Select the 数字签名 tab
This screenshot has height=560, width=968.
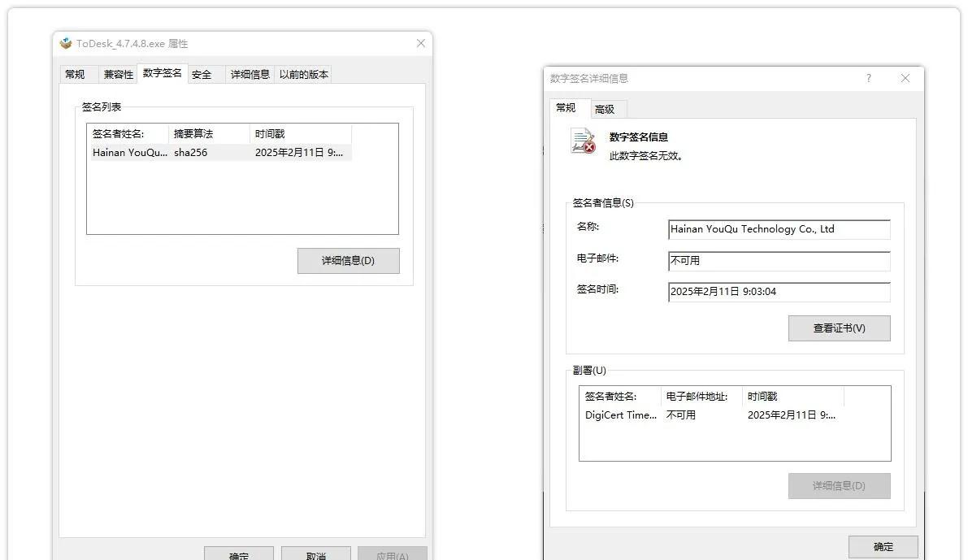click(x=162, y=73)
